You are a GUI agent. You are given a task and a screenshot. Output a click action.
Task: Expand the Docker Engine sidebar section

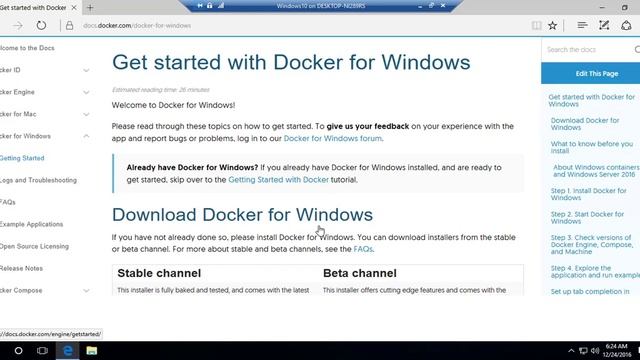86,92
